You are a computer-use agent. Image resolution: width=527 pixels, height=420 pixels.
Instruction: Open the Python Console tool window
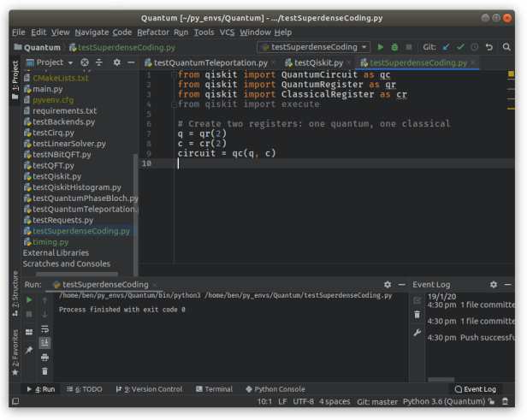click(275, 389)
